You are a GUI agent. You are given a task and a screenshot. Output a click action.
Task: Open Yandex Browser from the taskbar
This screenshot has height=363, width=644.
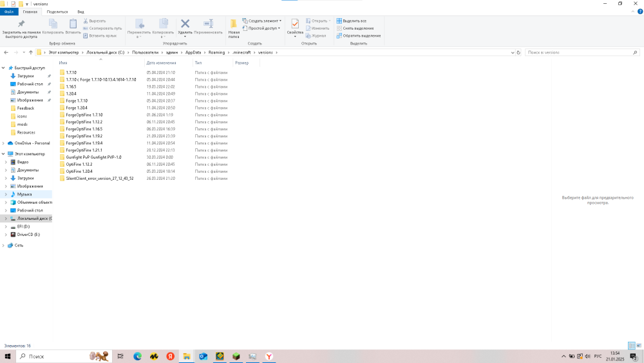(x=269, y=357)
